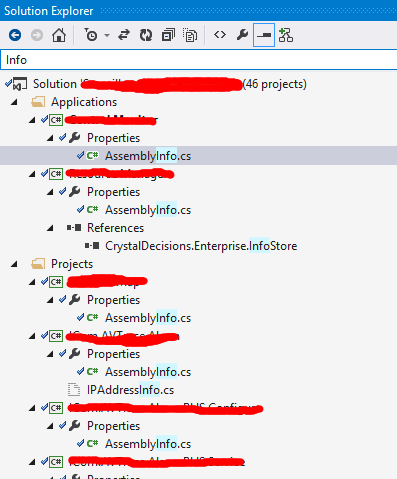Toggle Preview Selected Items button
Image resolution: width=397 pixels, height=479 pixels.
click(264, 35)
